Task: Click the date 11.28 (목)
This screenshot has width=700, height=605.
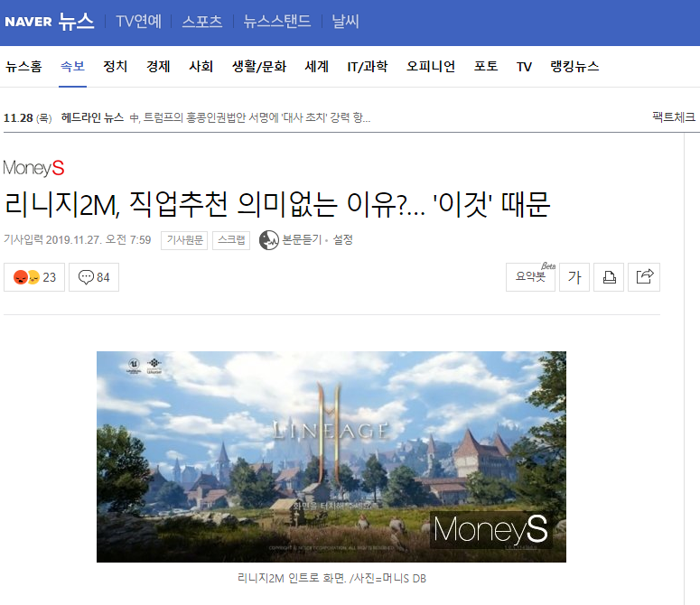Action: pos(28,118)
